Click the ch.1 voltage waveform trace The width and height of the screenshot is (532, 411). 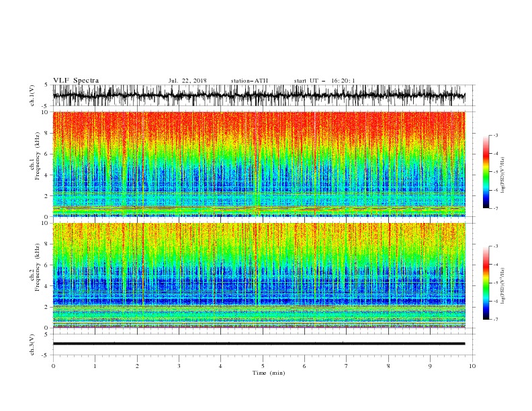pos(259,95)
